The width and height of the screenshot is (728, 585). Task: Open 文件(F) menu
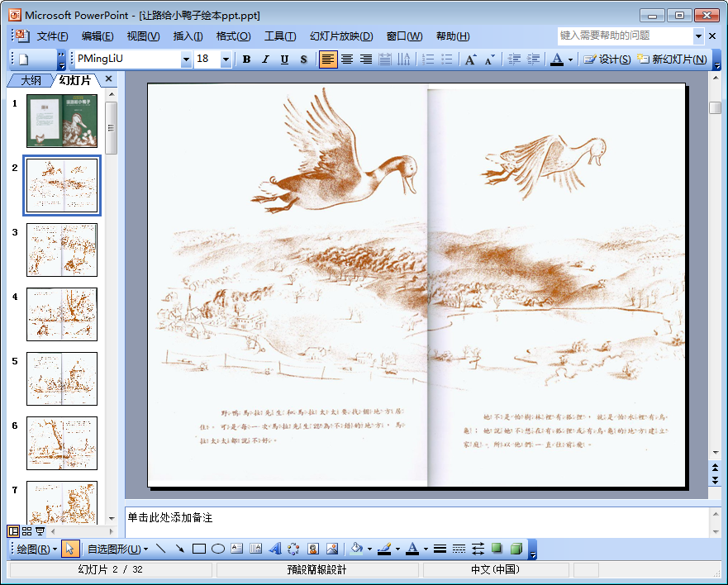click(x=52, y=36)
